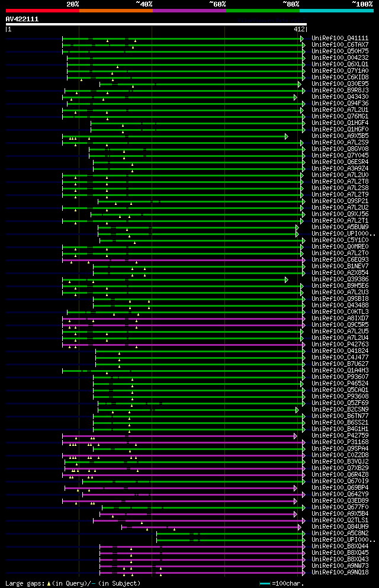This screenshot has width=379, height=588.
Task: Pick UniRef100_A3A9Z4 in the hit list
Action: tap(340, 168)
